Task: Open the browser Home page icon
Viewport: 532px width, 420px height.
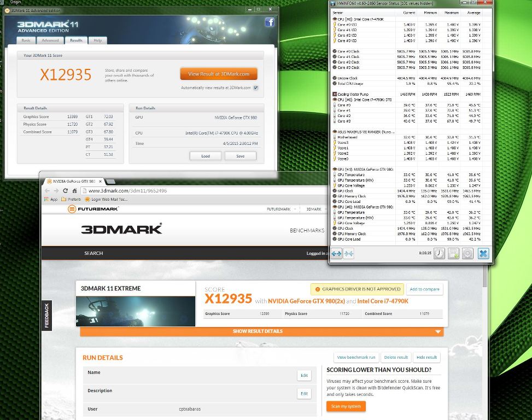Action: 75,191
